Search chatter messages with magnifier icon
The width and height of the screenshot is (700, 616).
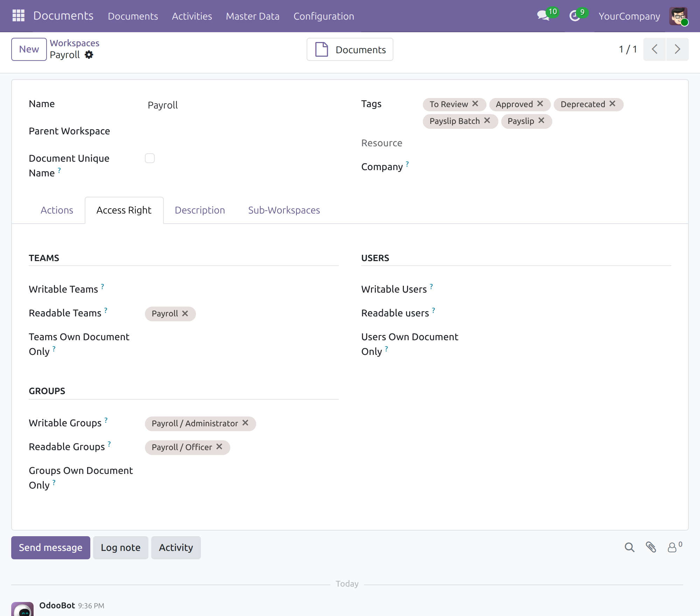629,547
